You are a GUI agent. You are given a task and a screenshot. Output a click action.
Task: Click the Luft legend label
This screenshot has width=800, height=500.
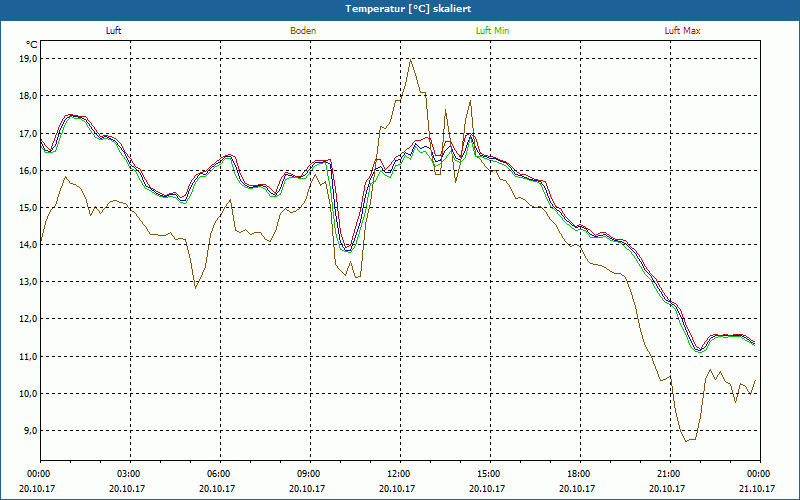pyautogui.click(x=113, y=31)
